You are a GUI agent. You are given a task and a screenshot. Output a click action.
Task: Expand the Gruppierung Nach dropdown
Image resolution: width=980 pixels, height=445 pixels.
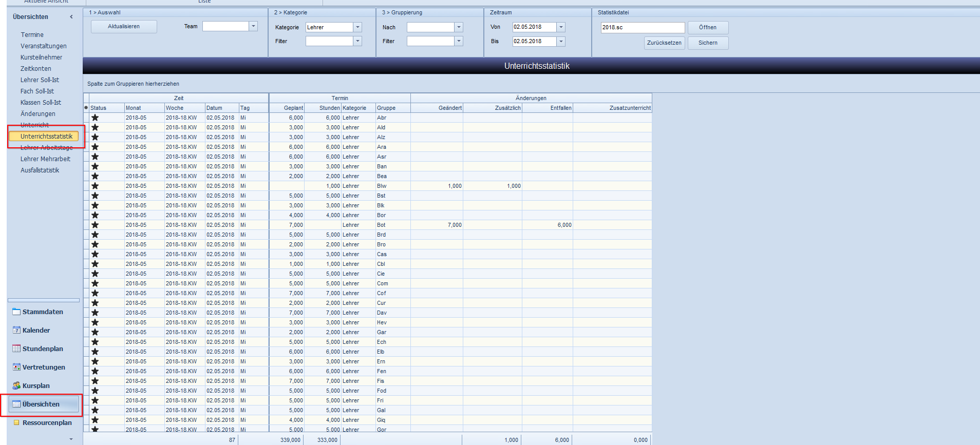tap(459, 27)
